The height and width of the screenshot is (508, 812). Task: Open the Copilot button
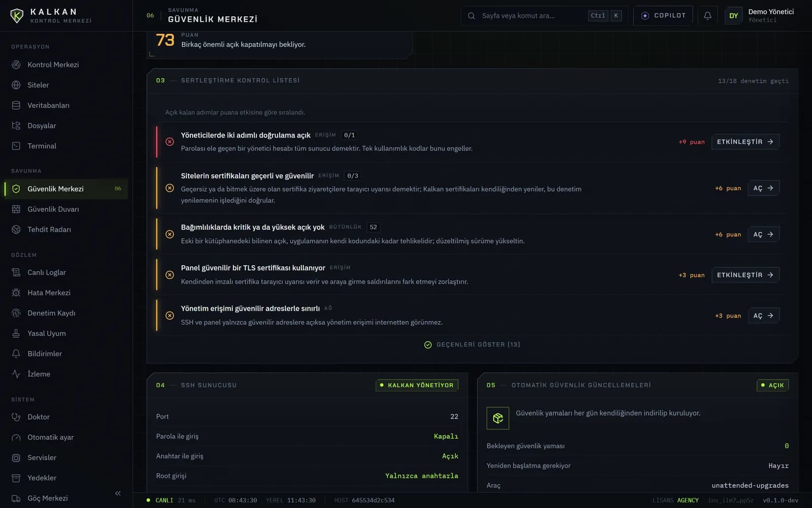[x=663, y=16]
